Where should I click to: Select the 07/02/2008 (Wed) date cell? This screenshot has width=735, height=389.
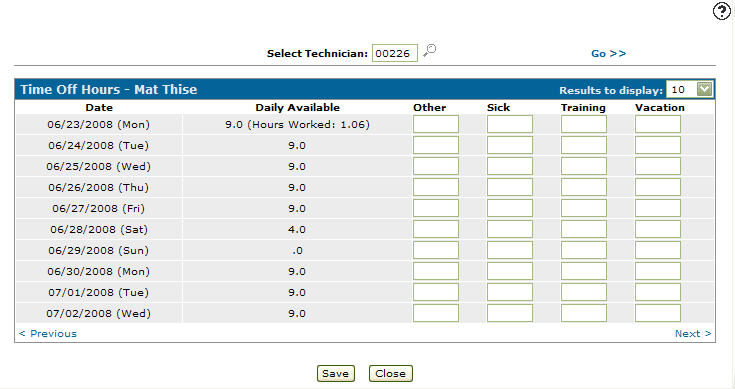click(x=98, y=314)
